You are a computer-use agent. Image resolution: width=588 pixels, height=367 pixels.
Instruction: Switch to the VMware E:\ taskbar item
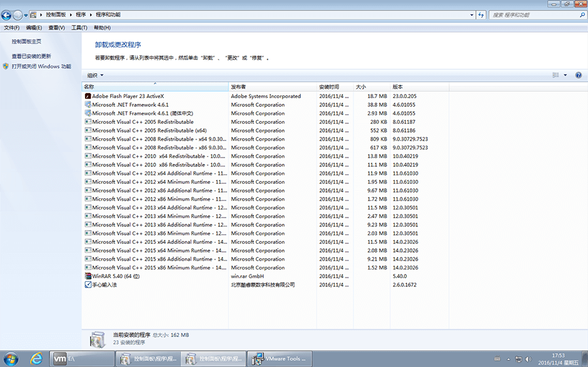(x=82, y=359)
